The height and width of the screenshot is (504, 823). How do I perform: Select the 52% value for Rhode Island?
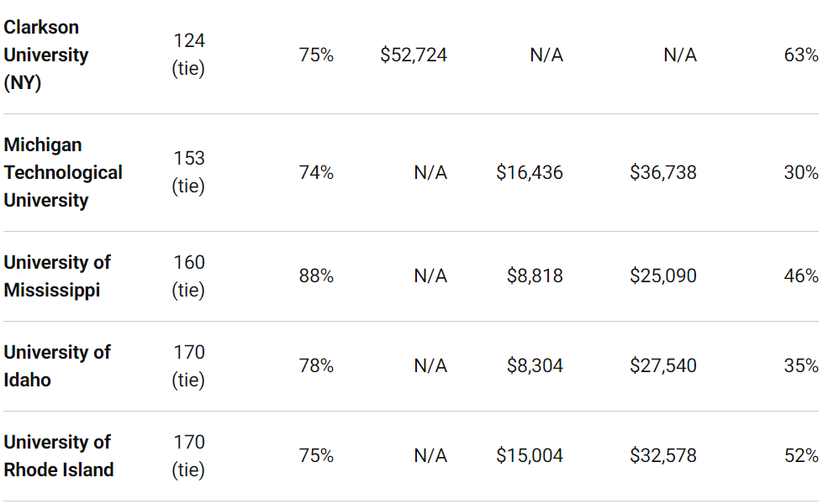(801, 456)
